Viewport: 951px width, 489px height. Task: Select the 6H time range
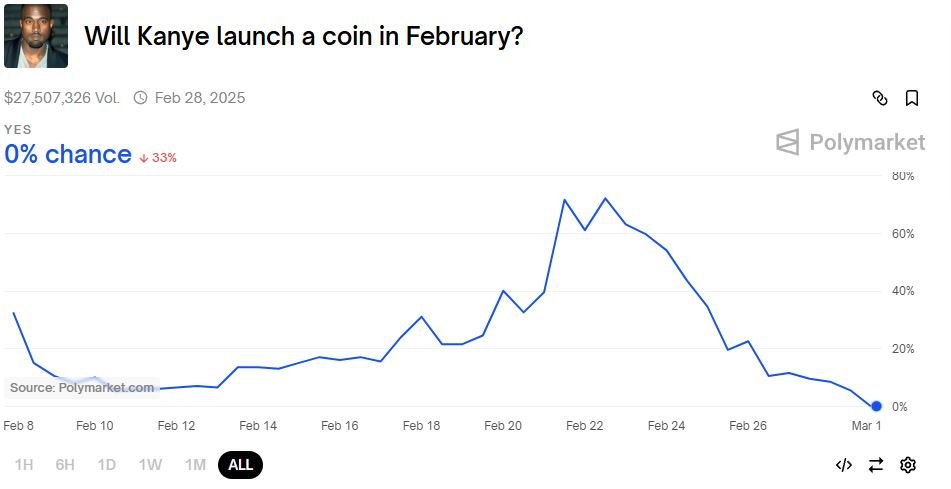point(65,465)
